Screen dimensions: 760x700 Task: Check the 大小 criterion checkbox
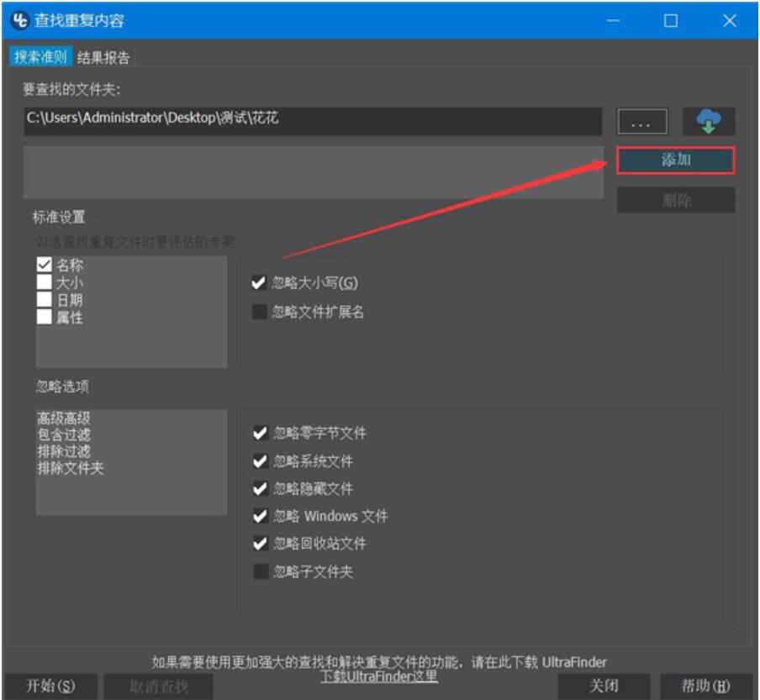tap(44, 282)
